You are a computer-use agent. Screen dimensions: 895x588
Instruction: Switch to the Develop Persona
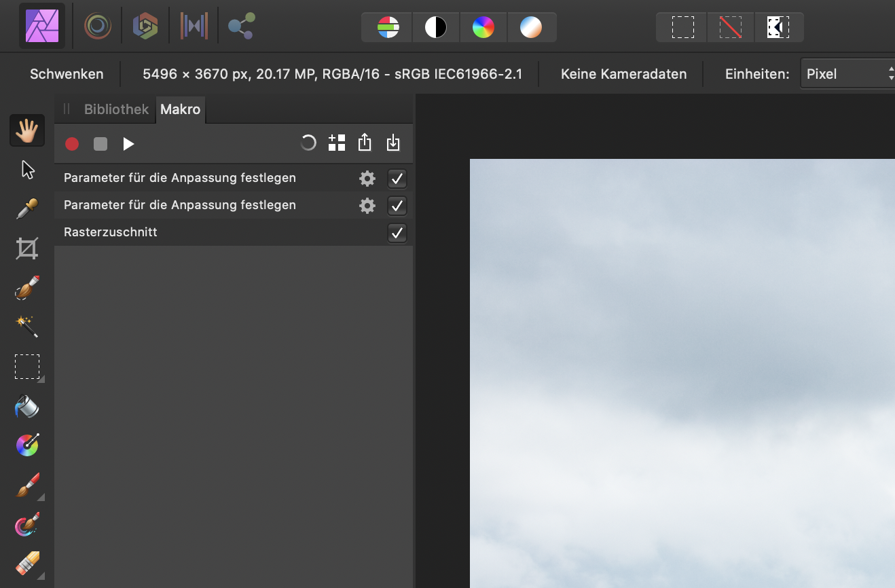(x=145, y=26)
